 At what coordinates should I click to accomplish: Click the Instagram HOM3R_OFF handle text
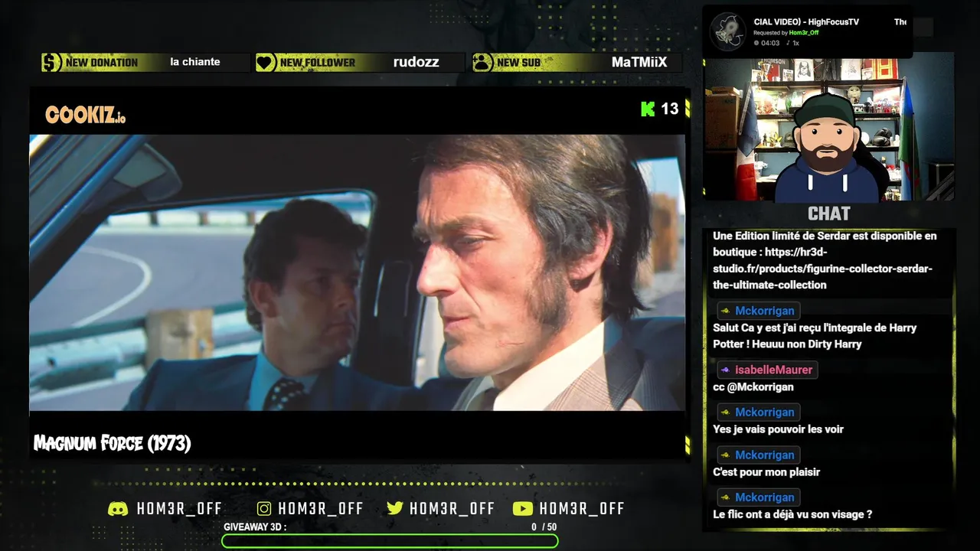tap(321, 509)
